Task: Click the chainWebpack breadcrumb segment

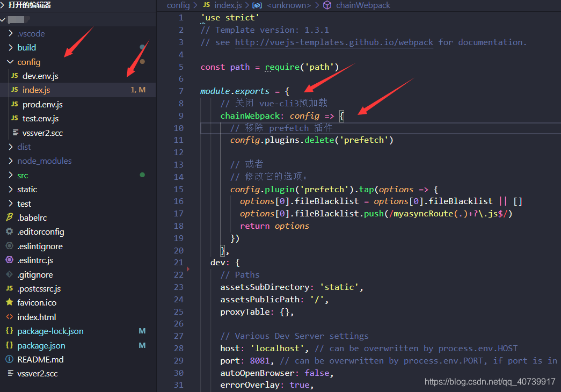Action: (363, 5)
